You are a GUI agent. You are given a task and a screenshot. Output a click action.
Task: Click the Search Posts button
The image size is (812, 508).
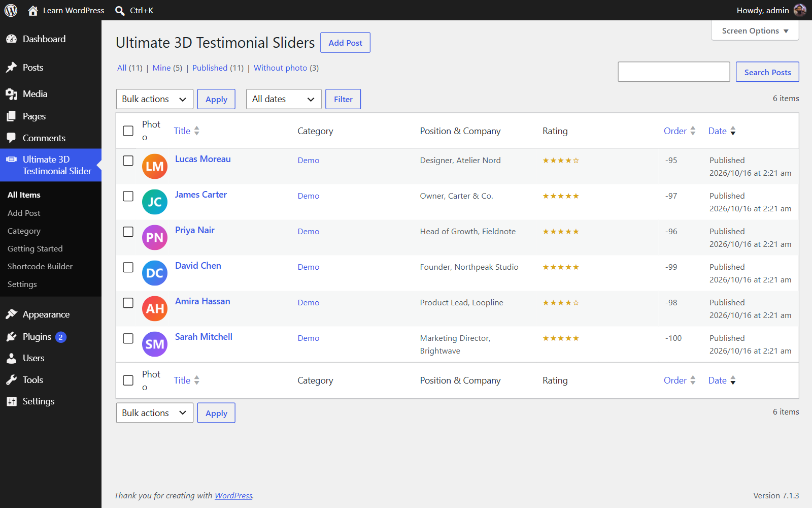pyautogui.click(x=767, y=72)
